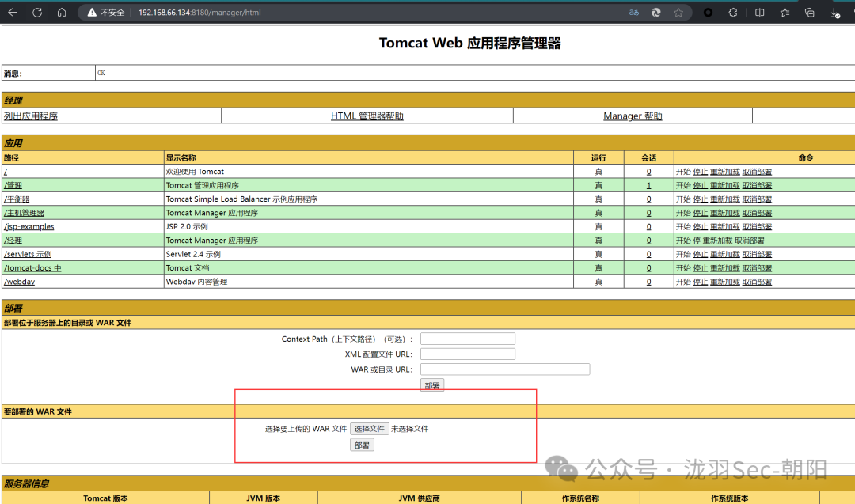Image resolution: width=855 pixels, height=504 pixels.
Task: Open the /主机管理器 application path
Action: [x=24, y=213]
